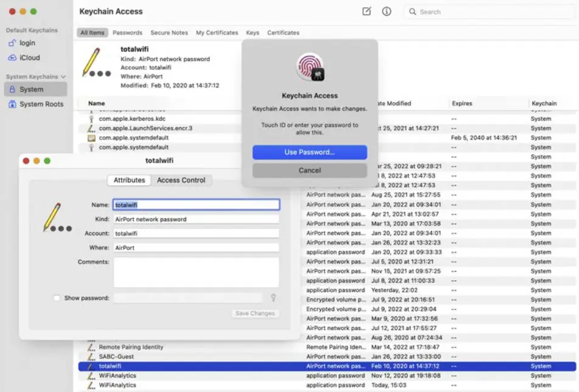
Task: Click the key icon beside password field
Action: 274,298
